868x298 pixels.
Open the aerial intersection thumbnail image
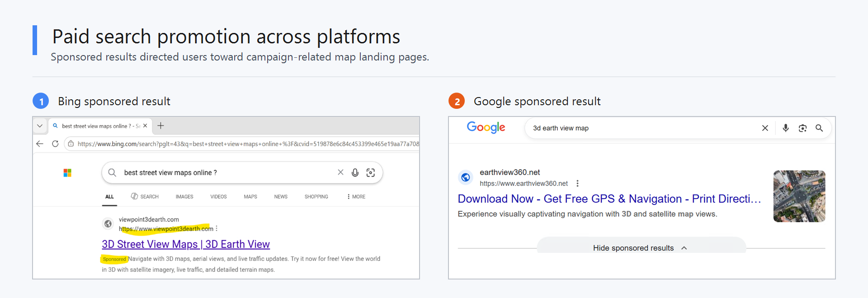tap(799, 196)
